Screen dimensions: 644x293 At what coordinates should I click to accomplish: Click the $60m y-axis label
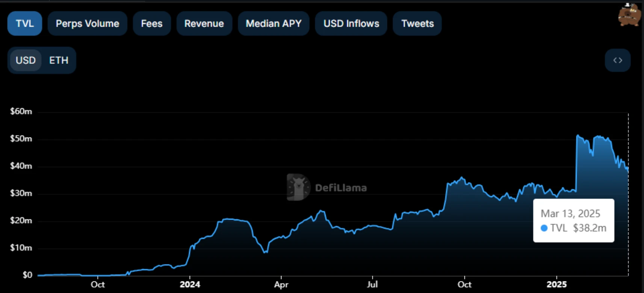pos(21,111)
